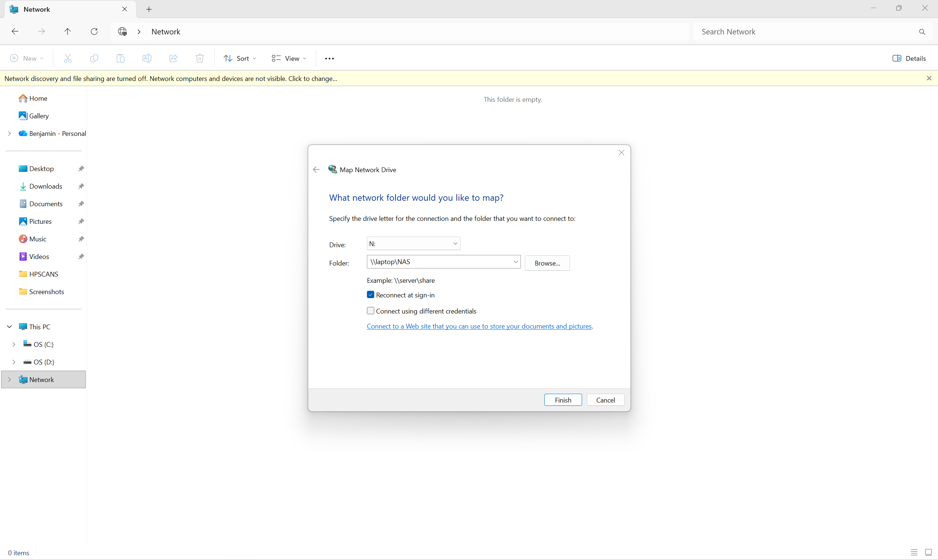
Task: Enable Connect using different credentials
Action: 371,310
